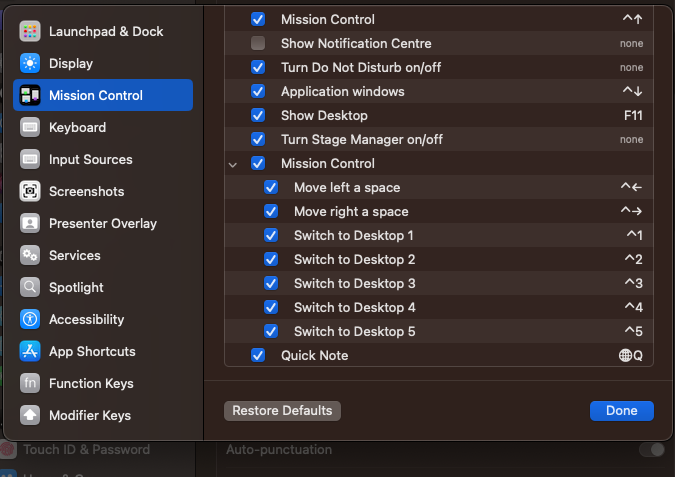Click the Input Sources icon

(x=30, y=159)
